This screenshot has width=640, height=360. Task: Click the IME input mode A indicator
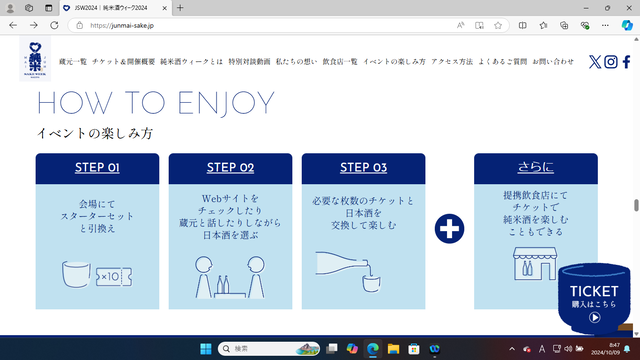(542, 349)
